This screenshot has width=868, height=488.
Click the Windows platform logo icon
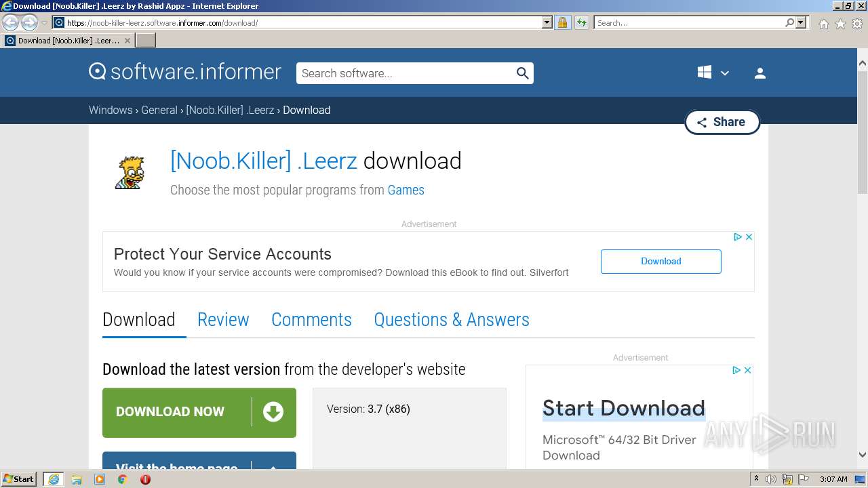[705, 73]
